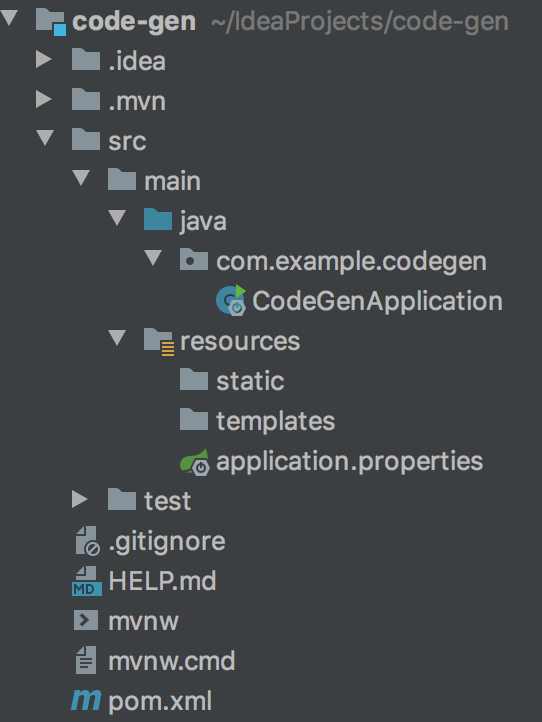Click the HELP.md markdown file icon
Viewport: 542px width, 722px height.
[x=87, y=581]
